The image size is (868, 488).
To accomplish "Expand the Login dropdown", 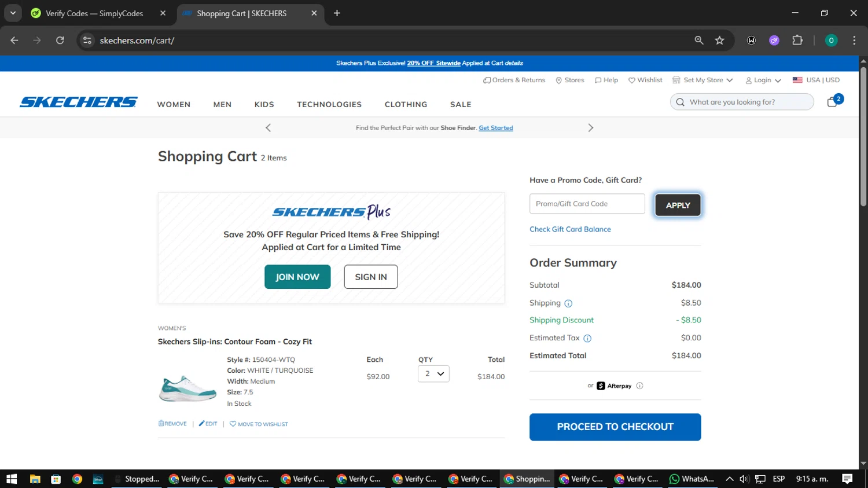I will [x=763, y=80].
